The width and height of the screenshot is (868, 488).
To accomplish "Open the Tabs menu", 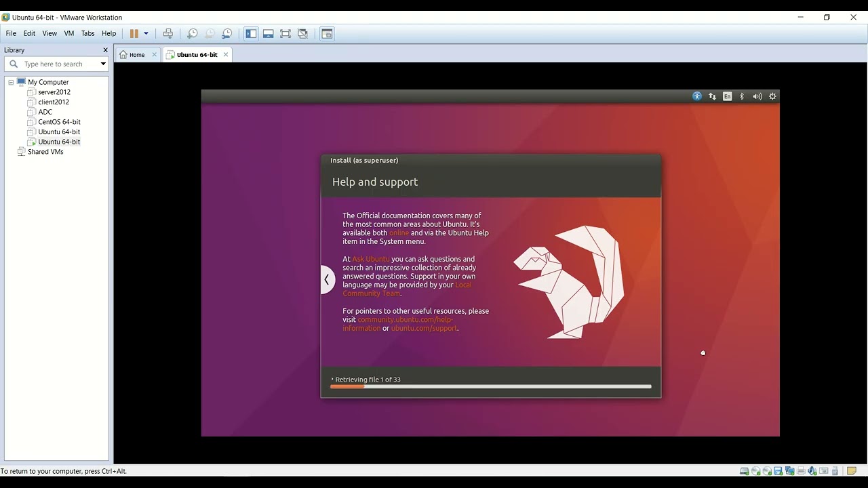I will (88, 33).
